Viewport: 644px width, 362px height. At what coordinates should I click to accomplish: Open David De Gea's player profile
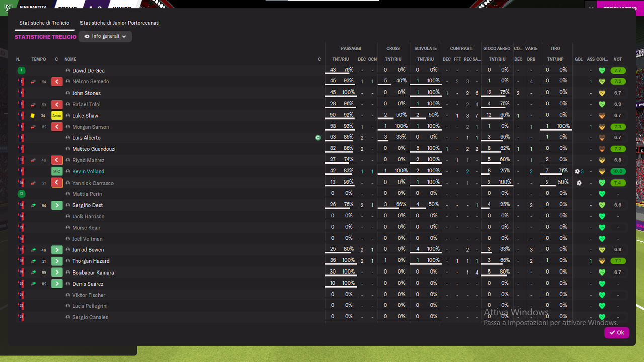[89, 71]
